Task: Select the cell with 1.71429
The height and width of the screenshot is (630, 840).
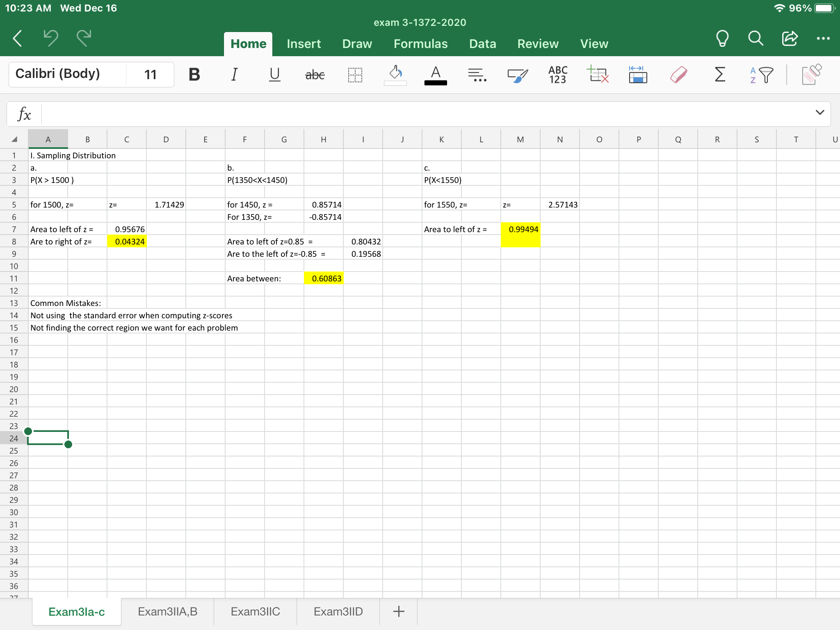Action: tap(166, 205)
